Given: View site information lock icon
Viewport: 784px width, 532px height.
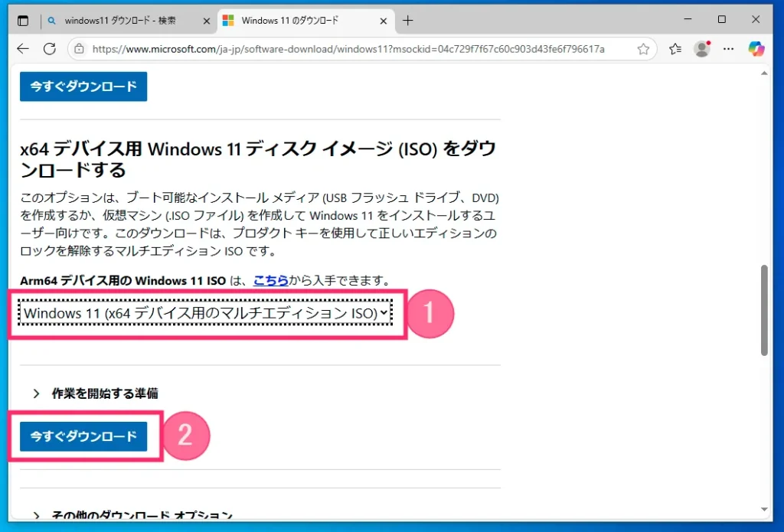Looking at the screenshot, I should (79, 49).
